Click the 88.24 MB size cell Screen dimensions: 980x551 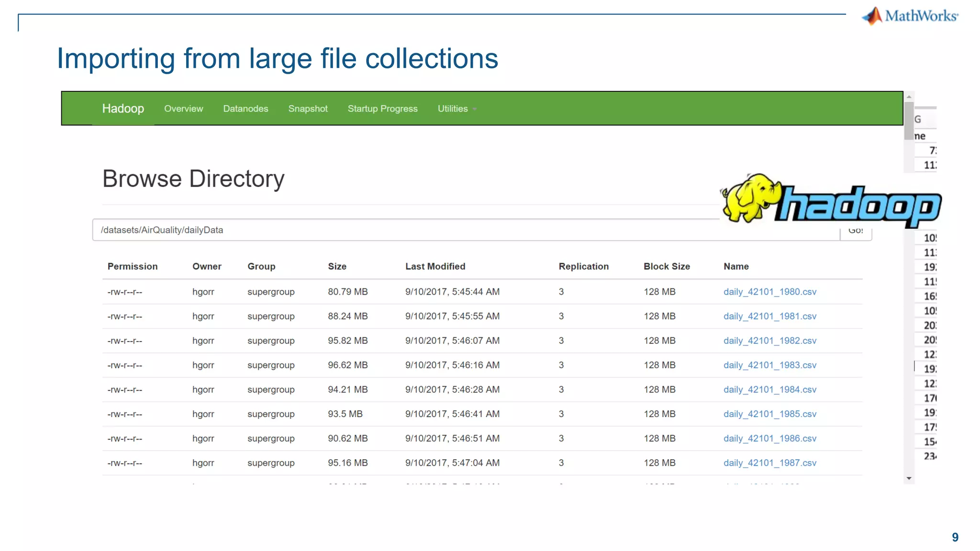[348, 316]
